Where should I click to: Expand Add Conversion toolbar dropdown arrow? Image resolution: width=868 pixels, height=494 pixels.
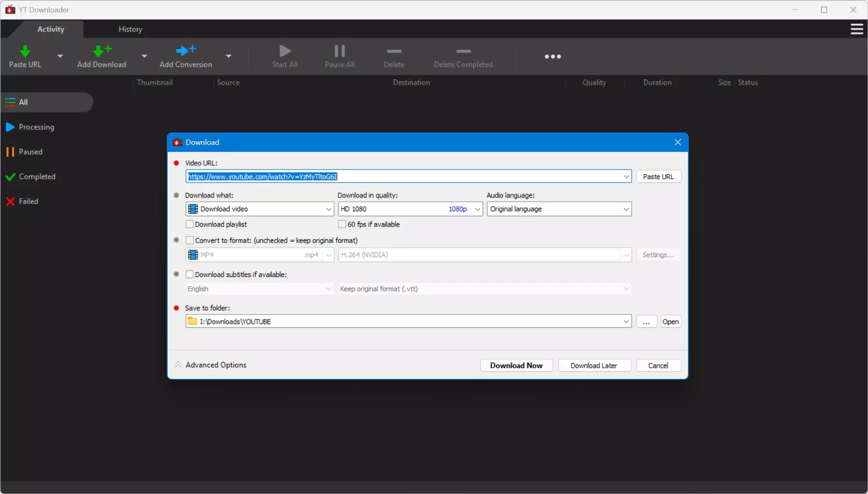(x=228, y=56)
